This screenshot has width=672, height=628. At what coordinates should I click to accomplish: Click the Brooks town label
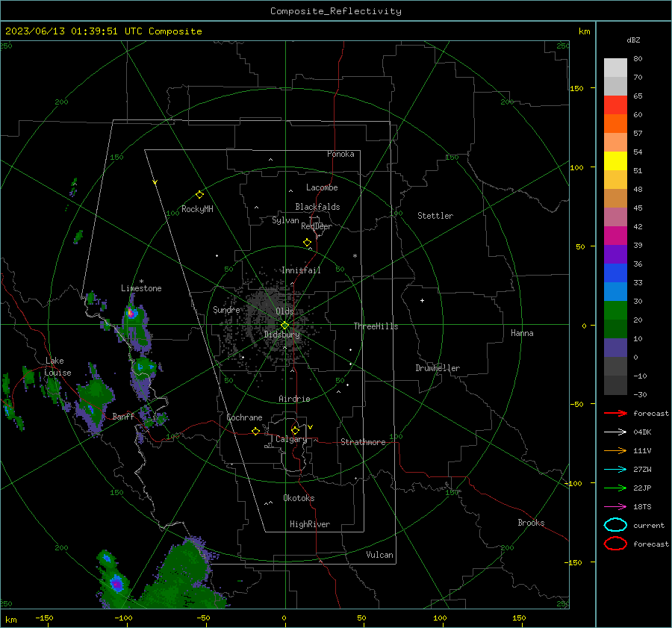click(531, 523)
